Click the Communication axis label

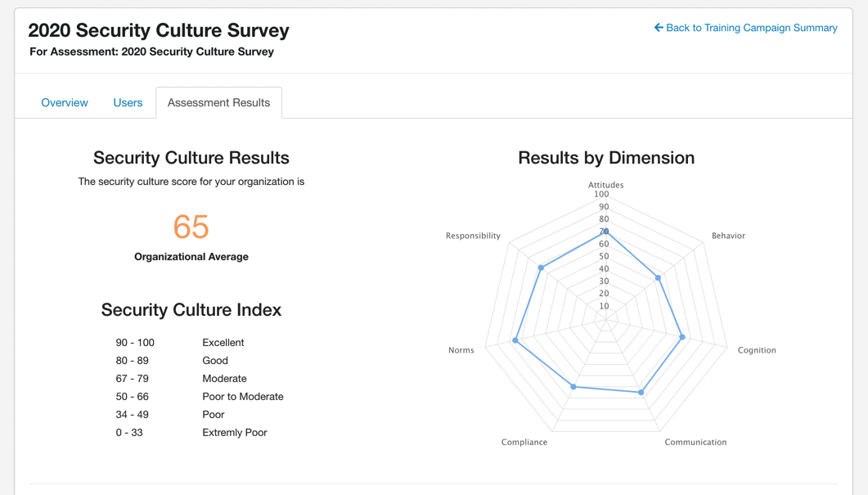[x=695, y=442]
